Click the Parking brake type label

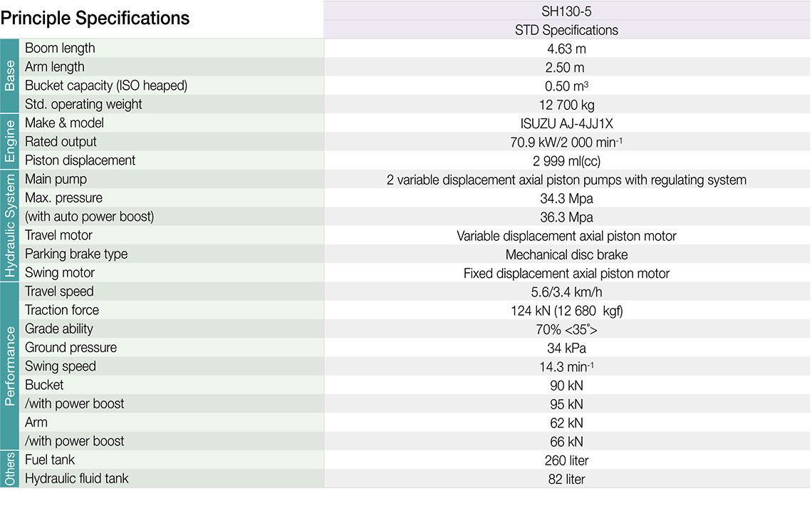(x=76, y=254)
